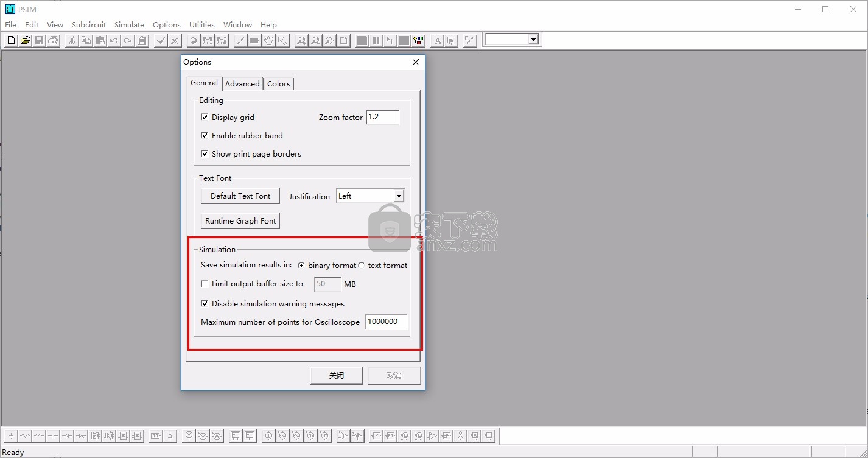Click the Copy icon in toolbar
Image resolution: width=868 pixels, height=458 pixels.
(x=86, y=40)
